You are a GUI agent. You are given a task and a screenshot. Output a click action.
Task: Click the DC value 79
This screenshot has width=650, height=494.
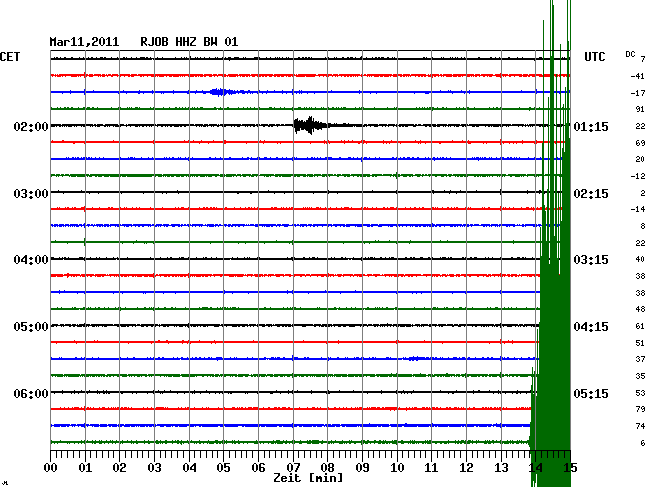[x=640, y=409]
